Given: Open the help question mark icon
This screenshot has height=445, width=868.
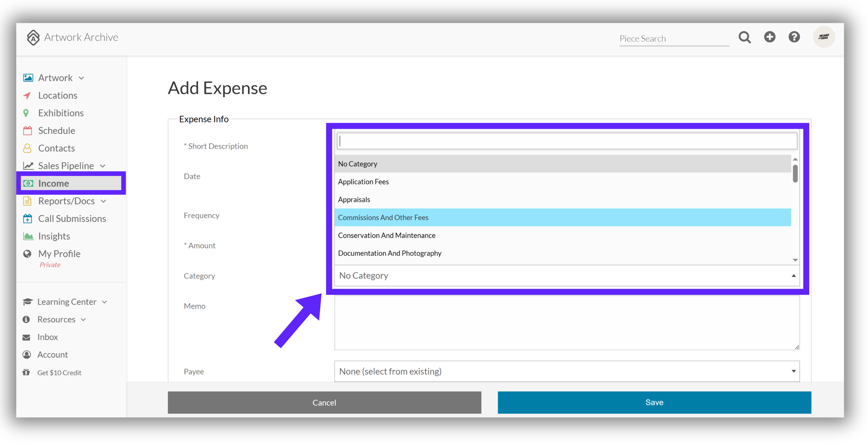Looking at the screenshot, I should coord(794,37).
